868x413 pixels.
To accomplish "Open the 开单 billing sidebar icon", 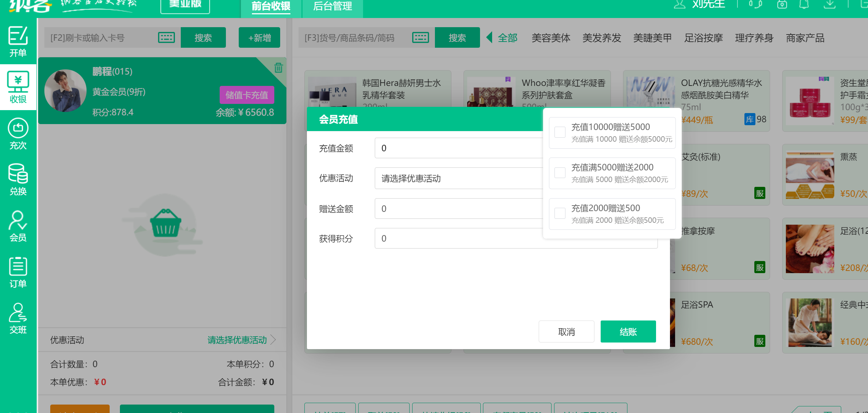I will (18, 41).
